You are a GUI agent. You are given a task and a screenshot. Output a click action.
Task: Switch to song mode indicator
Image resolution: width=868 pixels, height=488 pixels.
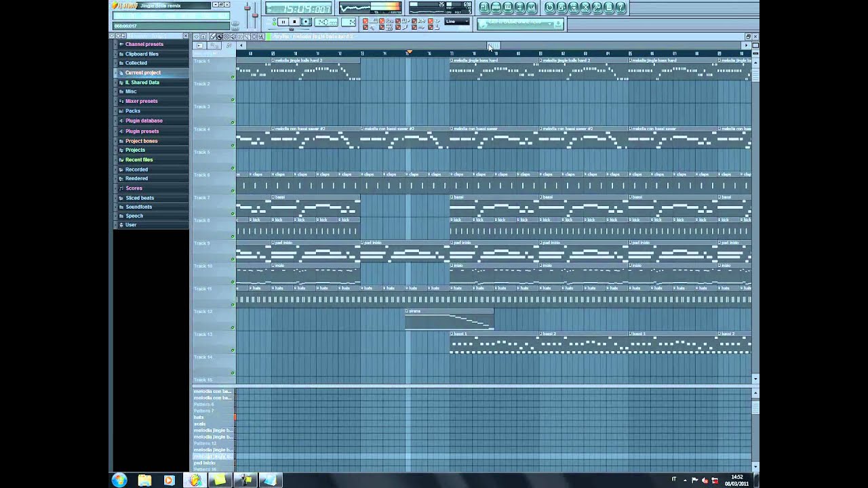[x=274, y=24]
